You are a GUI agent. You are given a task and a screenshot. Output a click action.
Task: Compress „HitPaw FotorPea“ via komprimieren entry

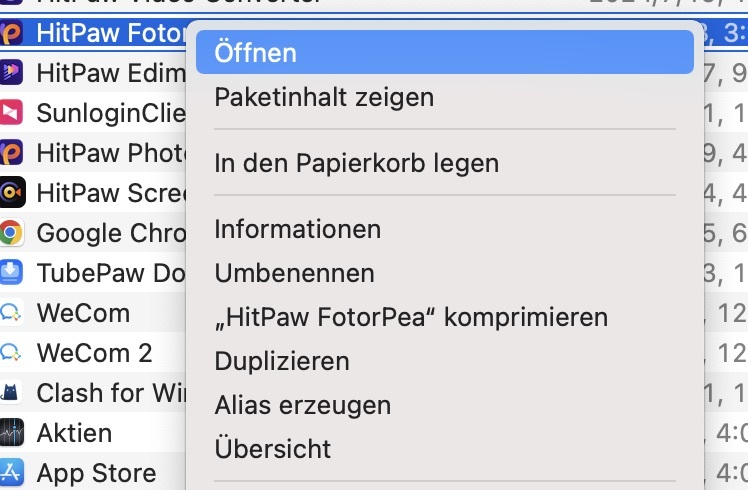[411, 317]
